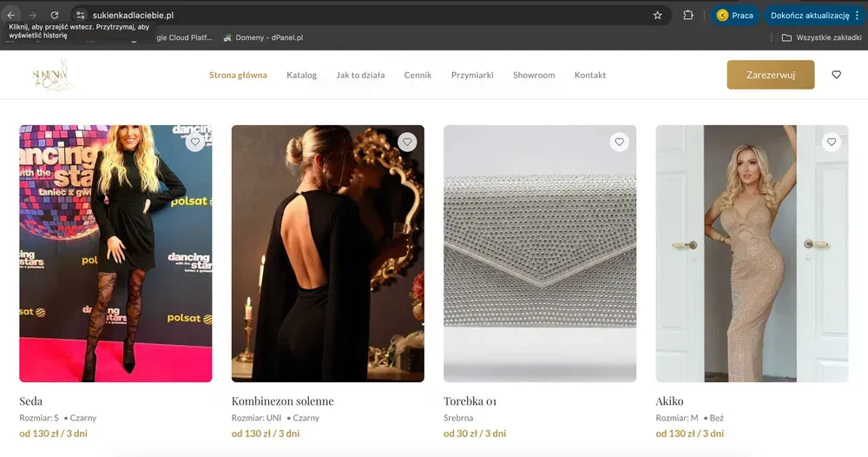The image size is (868, 457).
Task: Go to the Katalog menu item
Action: pyautogui.click(x=301, y=75)
